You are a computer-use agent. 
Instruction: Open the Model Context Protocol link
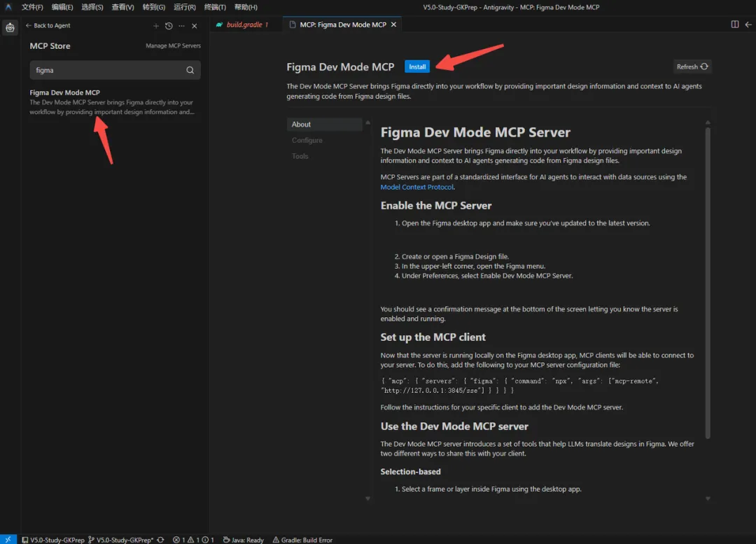(x=416, y=187)
